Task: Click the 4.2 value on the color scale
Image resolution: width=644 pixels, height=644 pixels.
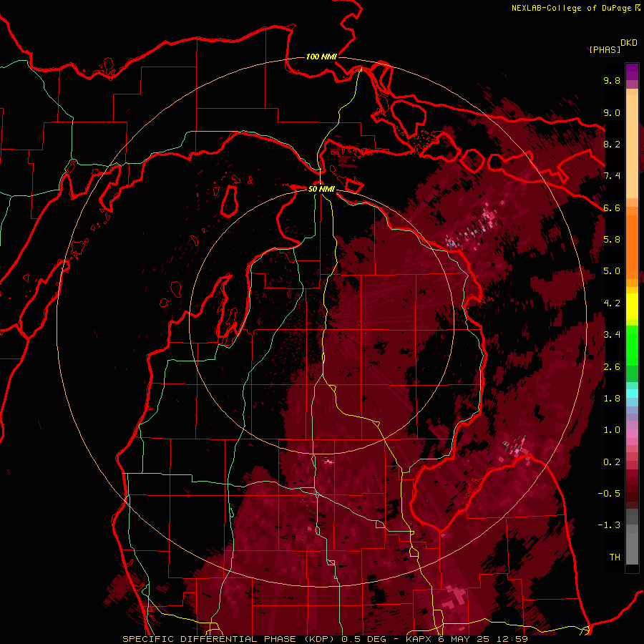Action: (612, 303)
